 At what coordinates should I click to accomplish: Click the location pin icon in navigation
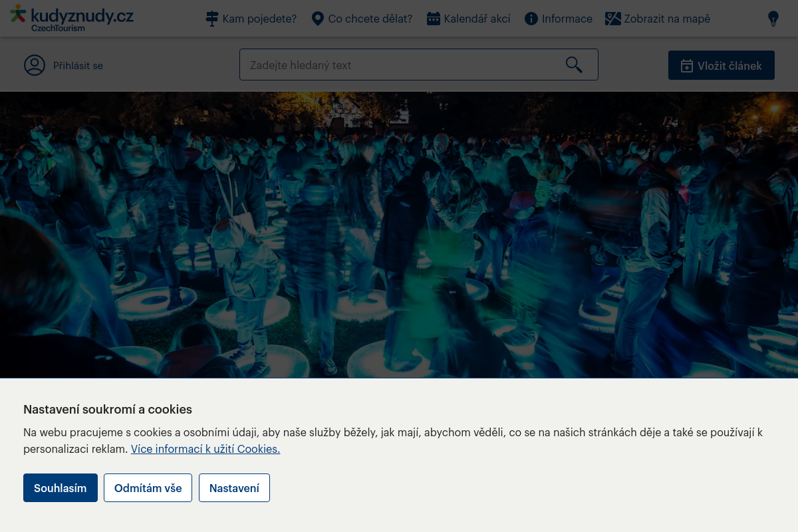[317, 19]
